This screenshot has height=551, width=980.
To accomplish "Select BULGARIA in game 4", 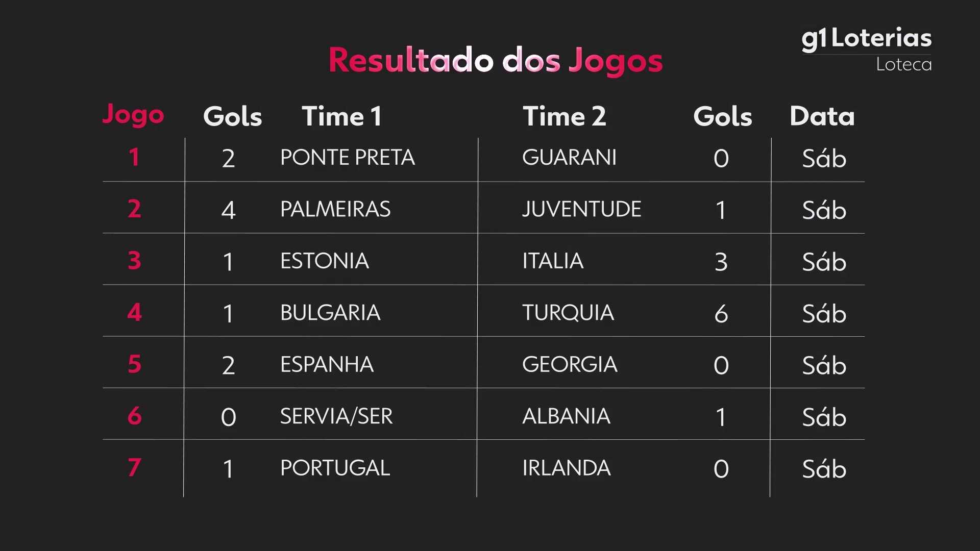I will pos(330,313).
